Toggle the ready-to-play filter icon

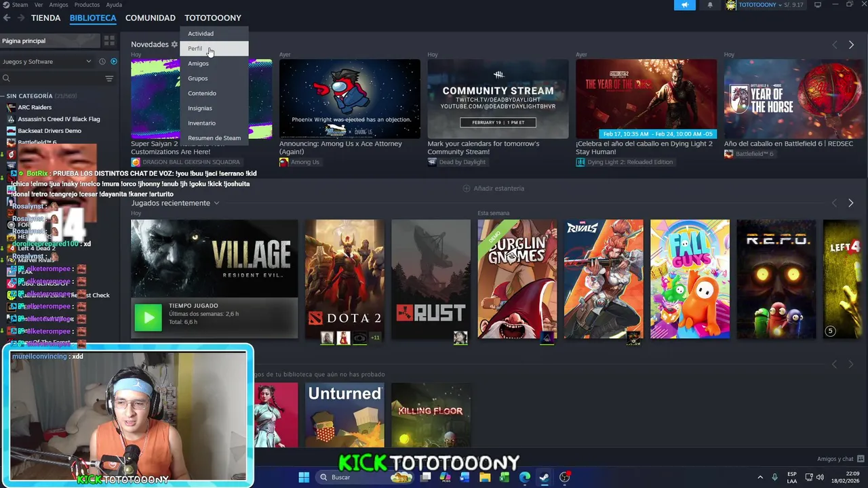pos(113,62)
